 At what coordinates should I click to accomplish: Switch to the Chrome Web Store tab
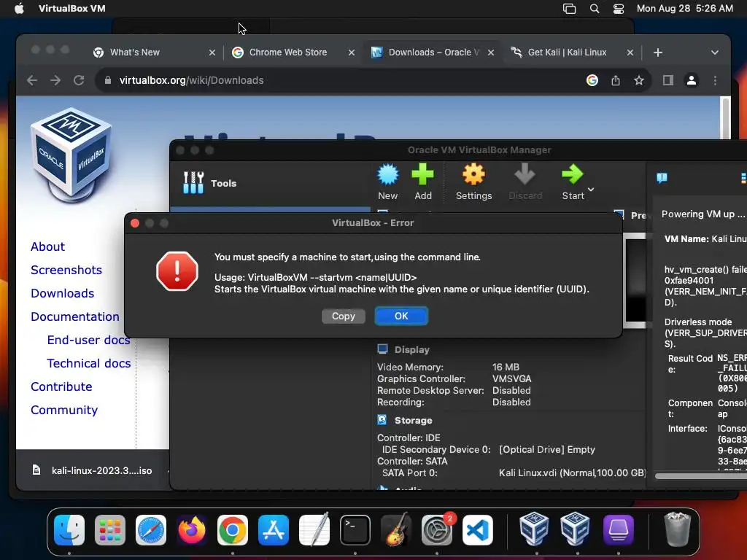287,52
